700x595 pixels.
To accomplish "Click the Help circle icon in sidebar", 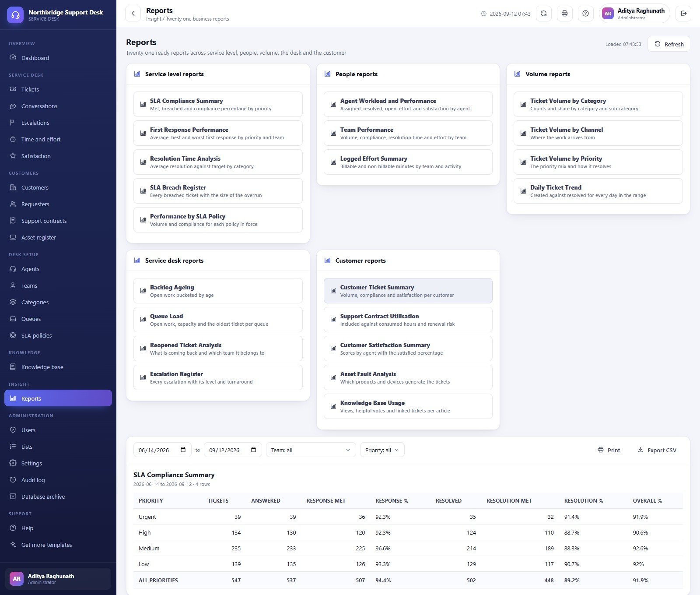I will [13, 528].
